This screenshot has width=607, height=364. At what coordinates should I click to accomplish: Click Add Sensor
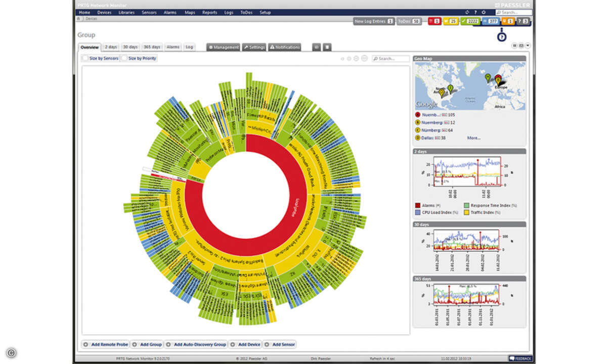(x=280, y=344)
